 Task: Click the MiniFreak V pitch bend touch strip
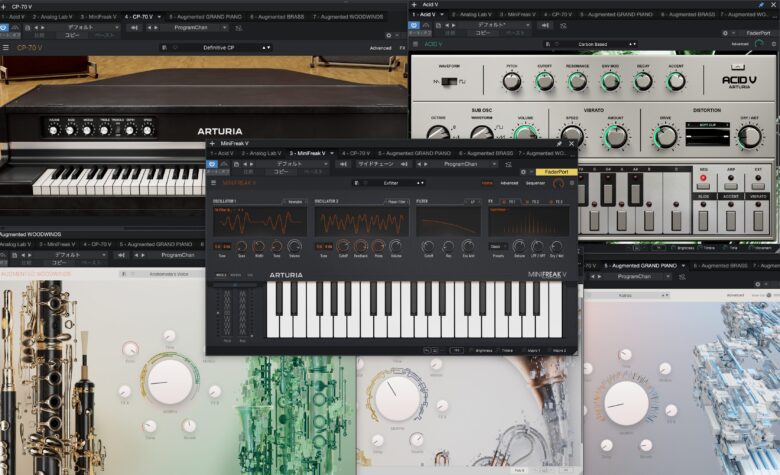coord(227,312)
